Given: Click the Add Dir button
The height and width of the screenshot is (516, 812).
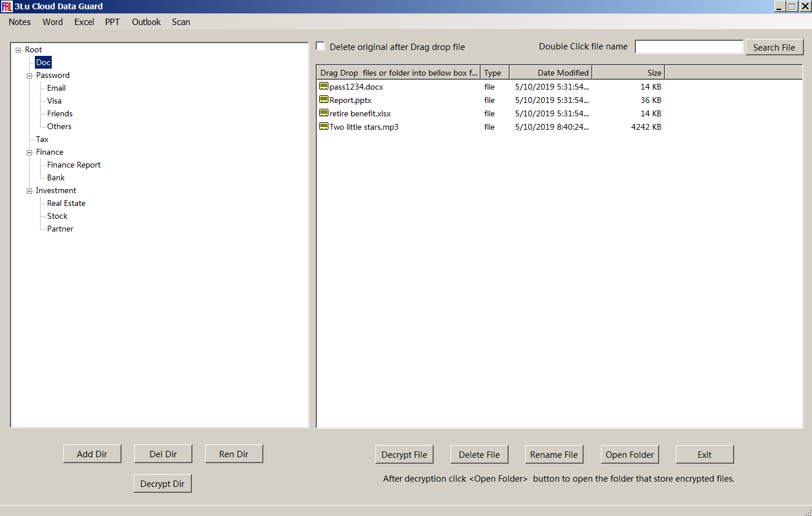Looking at the screenshot, I should [x=92, y=454].
